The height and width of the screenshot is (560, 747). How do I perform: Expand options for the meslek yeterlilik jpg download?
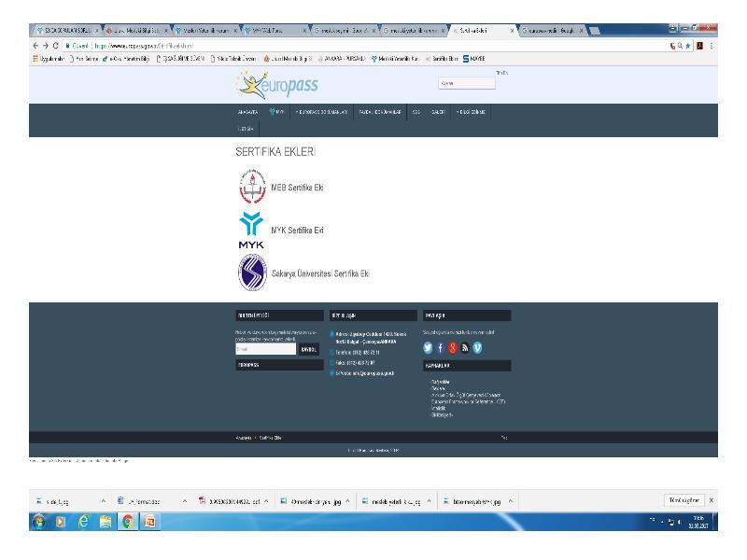[x=430, y=501]
